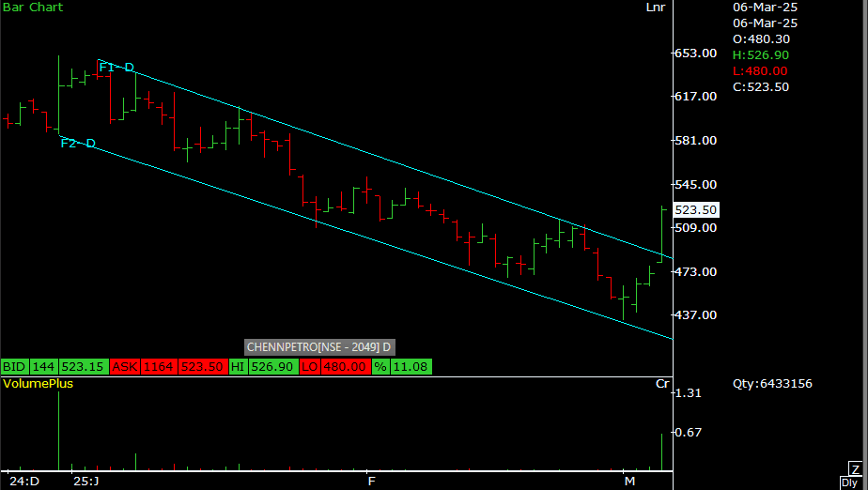Click the latest green breakout price bar
Screen dimensions: 868x490
[x=661, y=235]
